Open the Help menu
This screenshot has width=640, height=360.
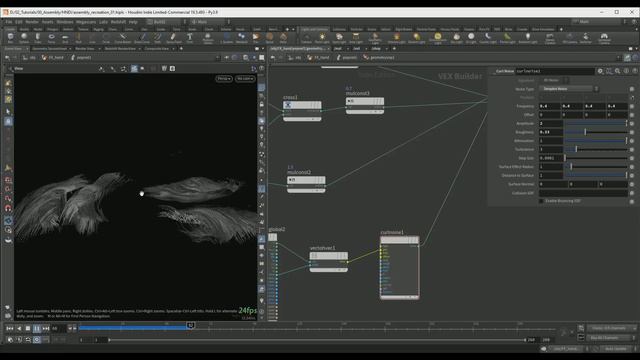click(133, 22)
